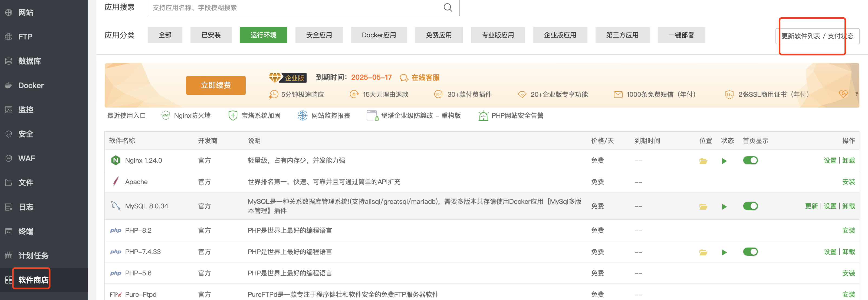
Task: Click the Pure-Ftpd FTP icon
Action: click(116, 295)
